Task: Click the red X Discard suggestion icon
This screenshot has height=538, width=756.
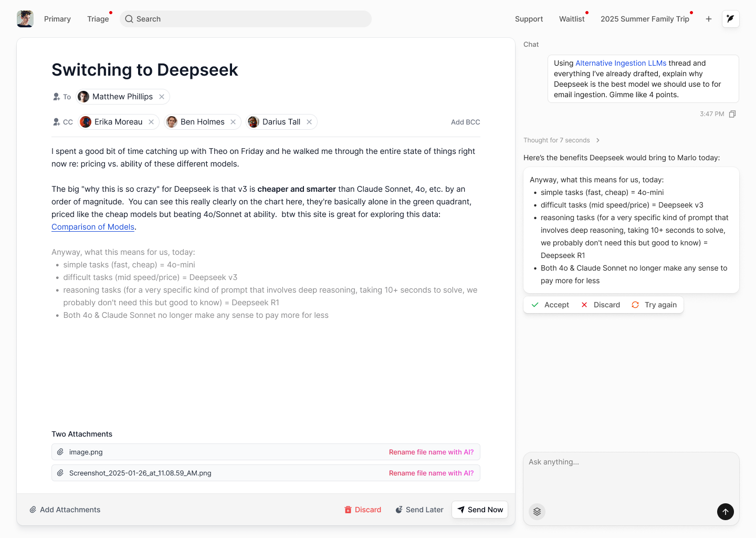Action: 584,305
